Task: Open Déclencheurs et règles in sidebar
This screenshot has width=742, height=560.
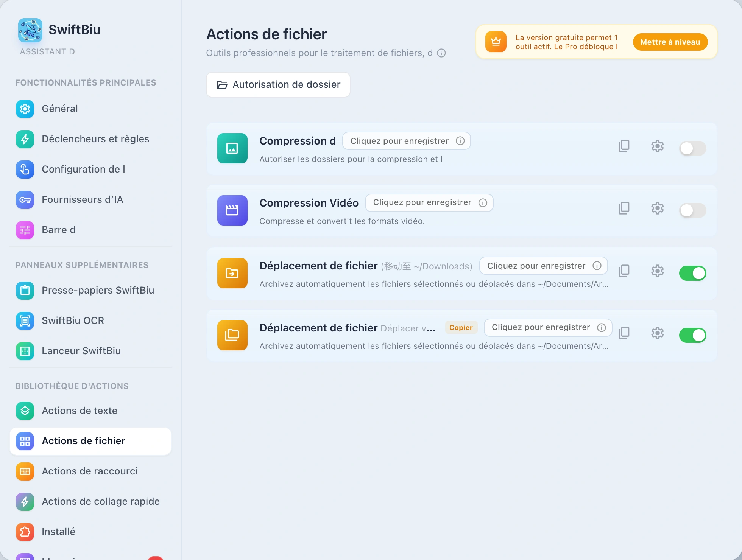Action: [90, 139]
